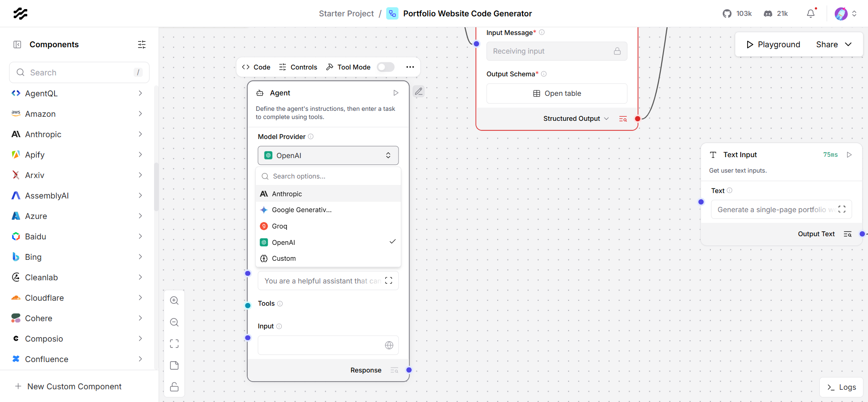Click the Agent edit pencil icon
Image resolution: width=868 pixels, height=402 pixels.
[419, 91]
